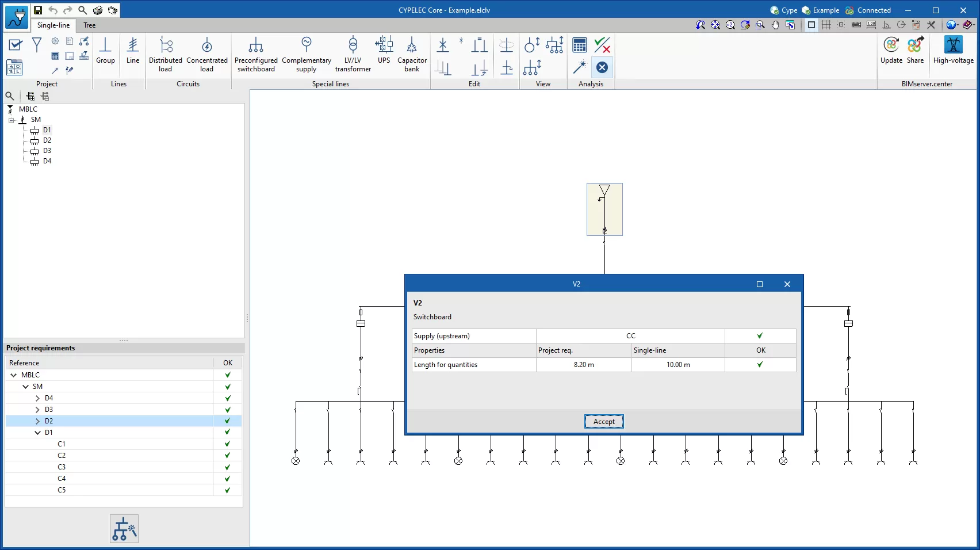
Task: Insert a Distributed load circuit
Action: click(166, 55)
